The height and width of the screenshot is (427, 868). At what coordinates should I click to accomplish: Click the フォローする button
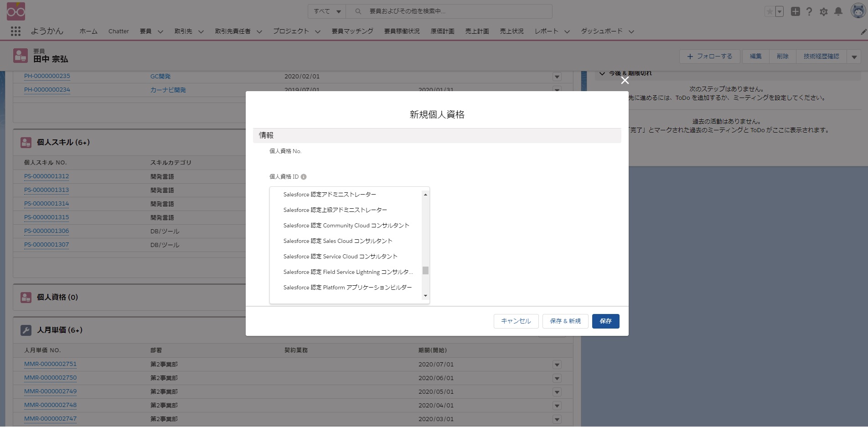(x=710, y=57)
